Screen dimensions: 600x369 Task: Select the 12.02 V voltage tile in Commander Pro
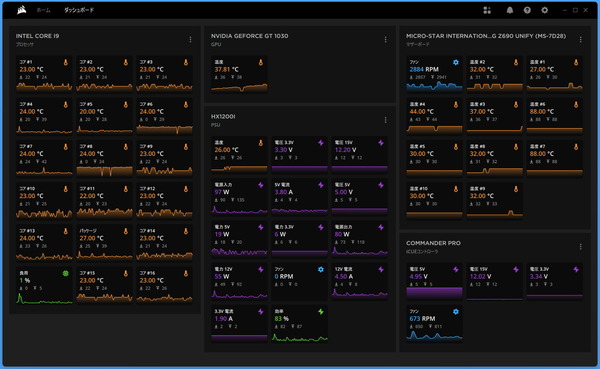pyautogui.click(x=494, y=281)
